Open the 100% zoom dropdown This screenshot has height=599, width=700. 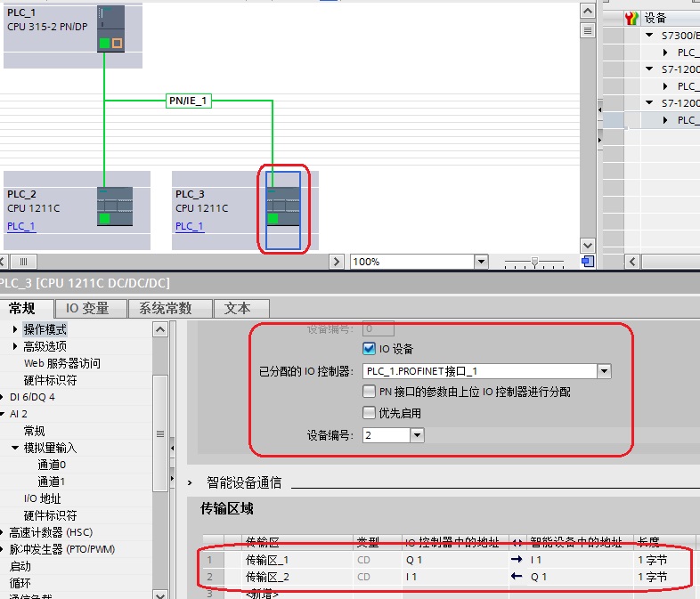pyautogui.click(x=481, y=262)
